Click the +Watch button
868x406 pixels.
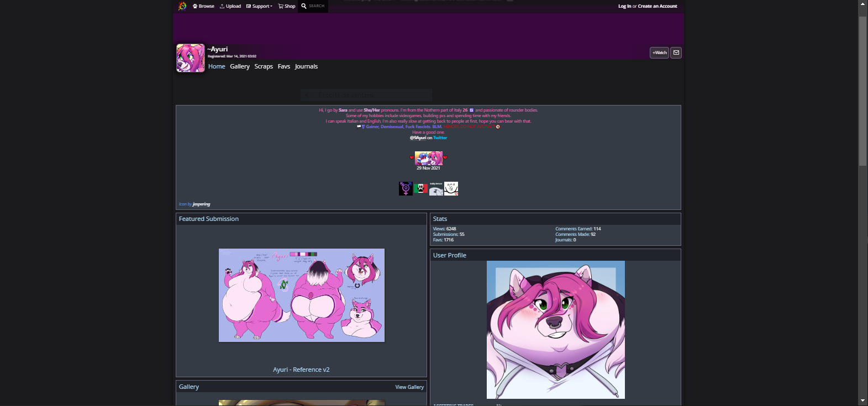tap(659, 52)
